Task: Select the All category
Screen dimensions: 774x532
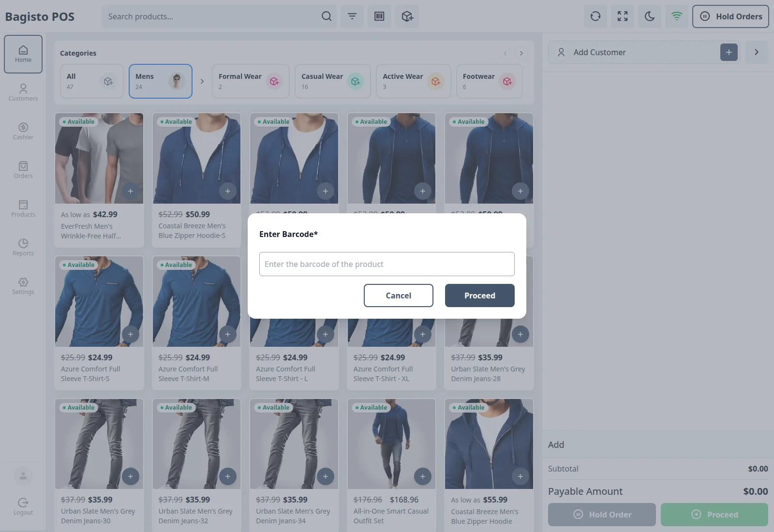Action: 92,81
